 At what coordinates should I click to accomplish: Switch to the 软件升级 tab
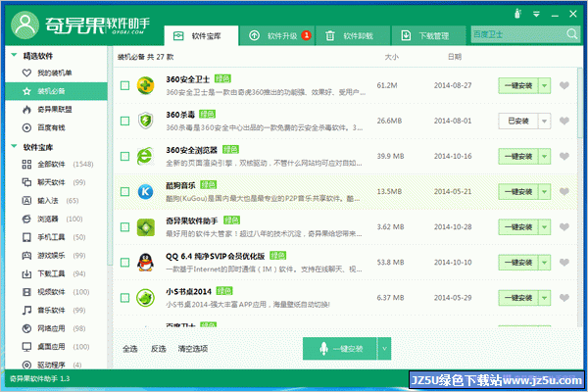click(x=277, y=36)
